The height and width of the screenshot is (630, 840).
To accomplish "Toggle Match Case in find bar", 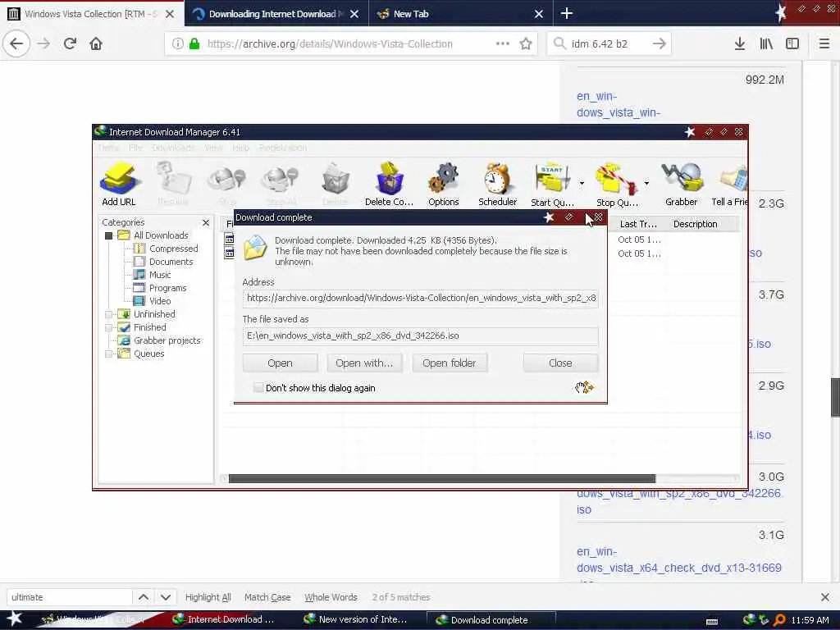I will (x=267, y=597).
